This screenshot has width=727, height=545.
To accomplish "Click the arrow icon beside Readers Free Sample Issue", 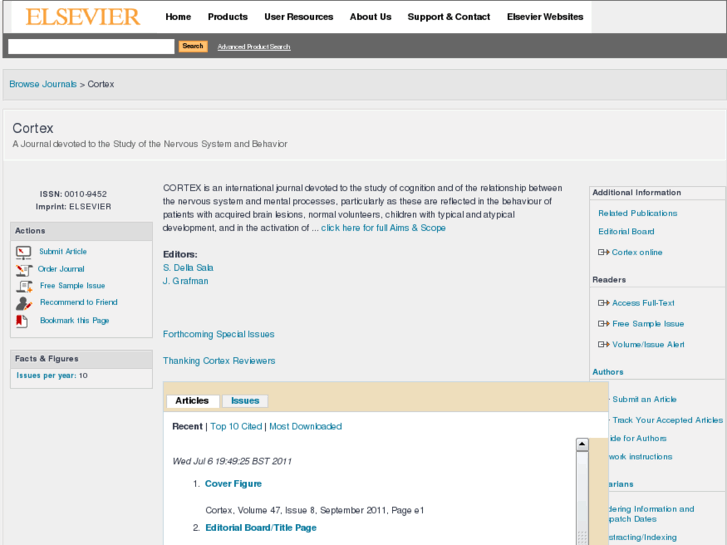I will coord(603,324).
